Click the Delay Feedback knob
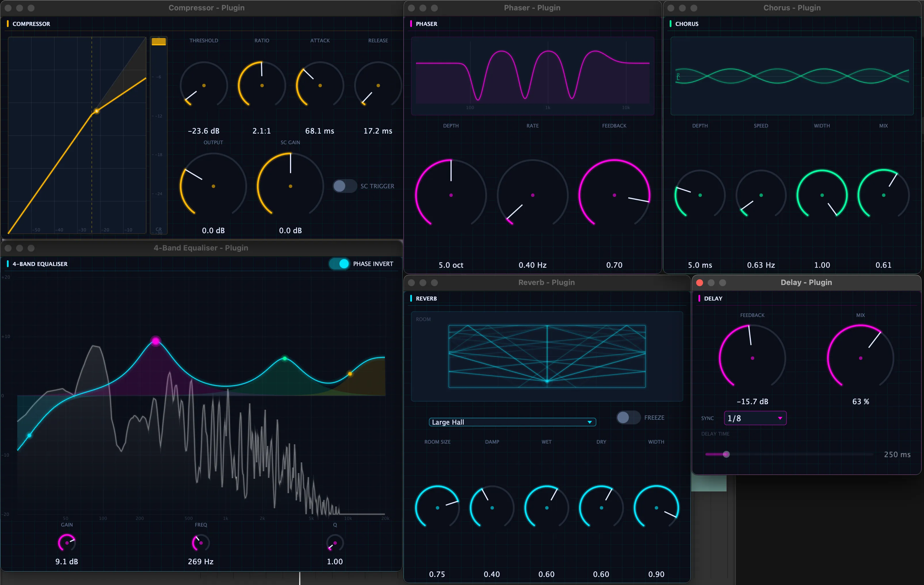 (752, 358)
